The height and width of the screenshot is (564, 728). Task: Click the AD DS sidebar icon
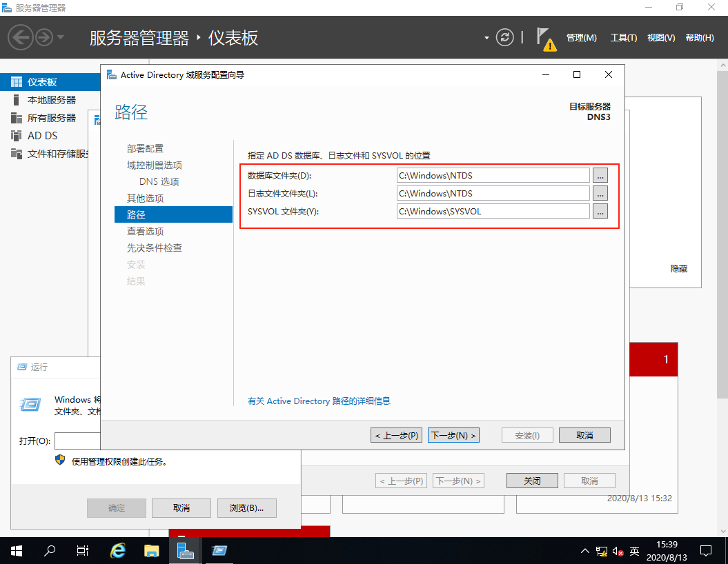click(x=17, y=135)
